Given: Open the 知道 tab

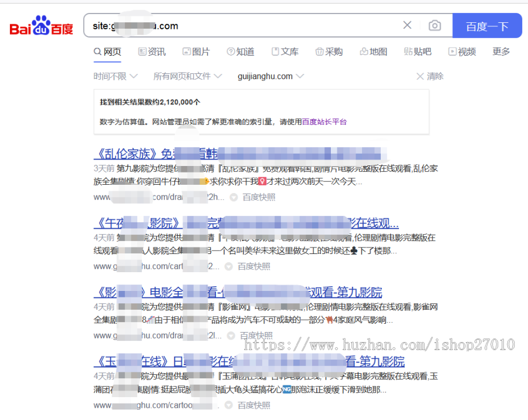Looking at the screenshot, I should pyautogui.click(x=241, y=52).
